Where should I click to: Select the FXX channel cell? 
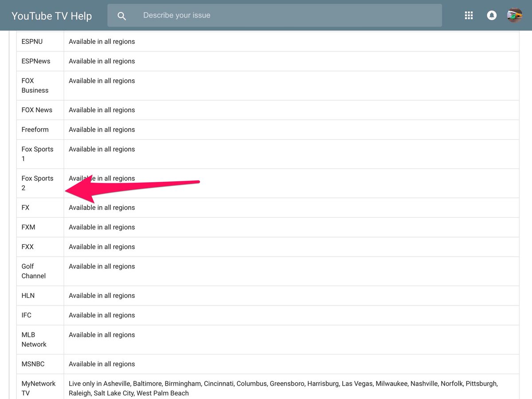(x=40, y=246)
